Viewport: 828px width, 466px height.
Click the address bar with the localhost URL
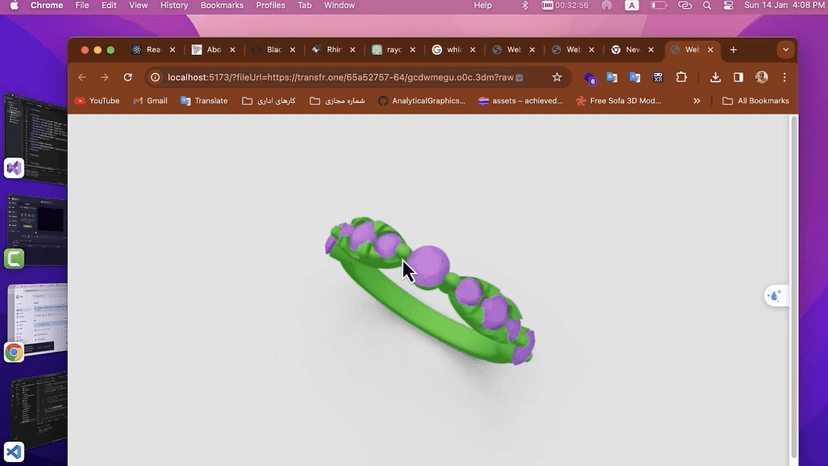[340, 77]
